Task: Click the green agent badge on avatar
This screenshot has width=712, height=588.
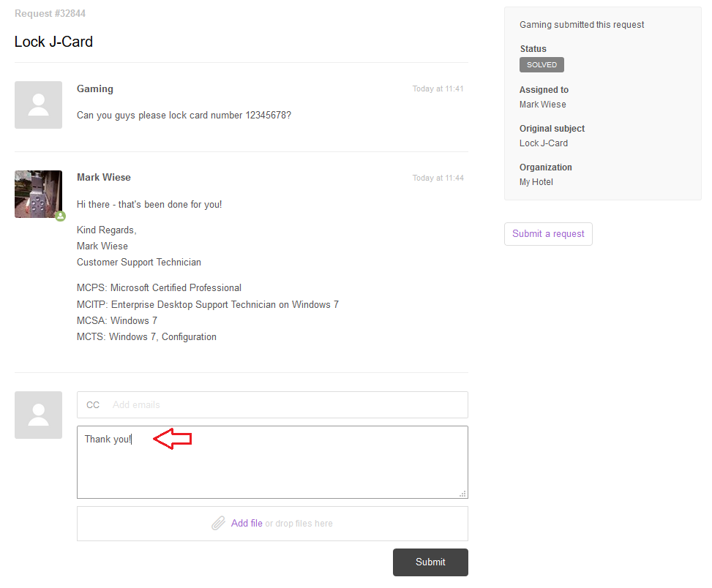Action: coord(61,216)
